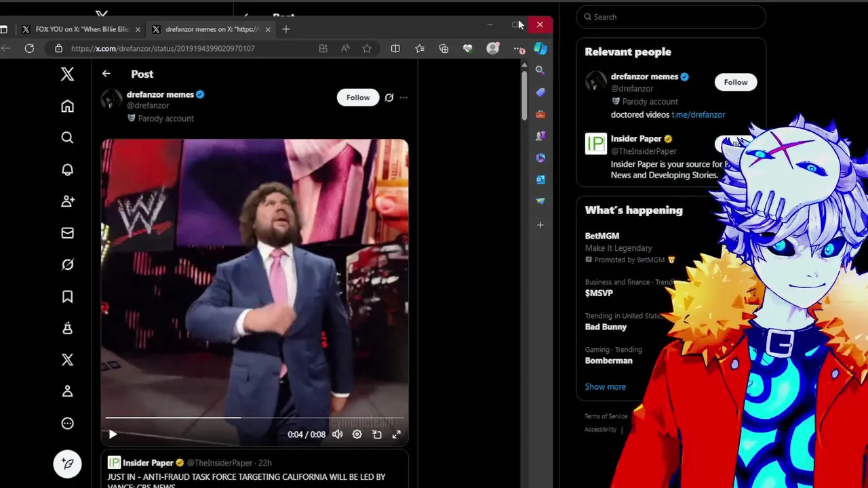Add this page to favorites star
The image size is (868, 488).
367,48
